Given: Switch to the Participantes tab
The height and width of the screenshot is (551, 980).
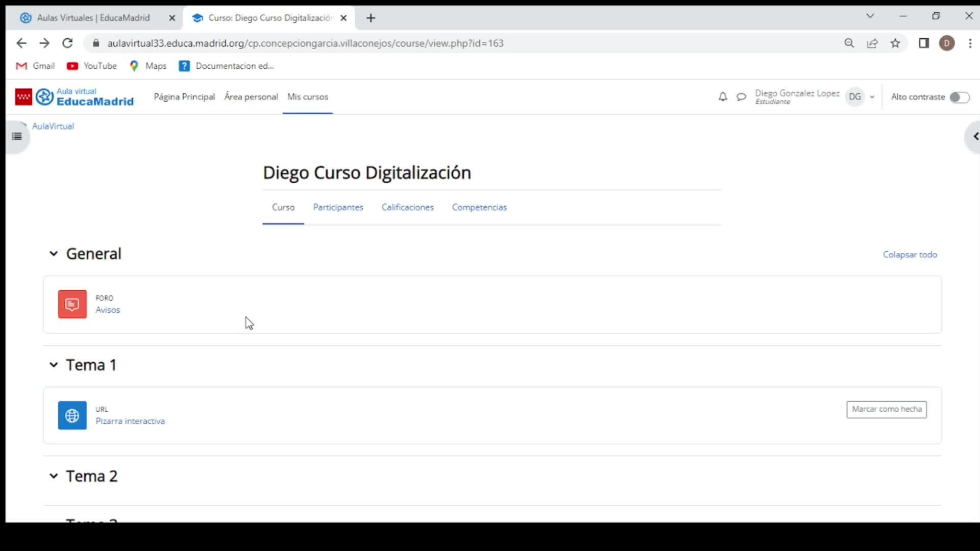Looking at the screenshot, I should tap(338, 207).
